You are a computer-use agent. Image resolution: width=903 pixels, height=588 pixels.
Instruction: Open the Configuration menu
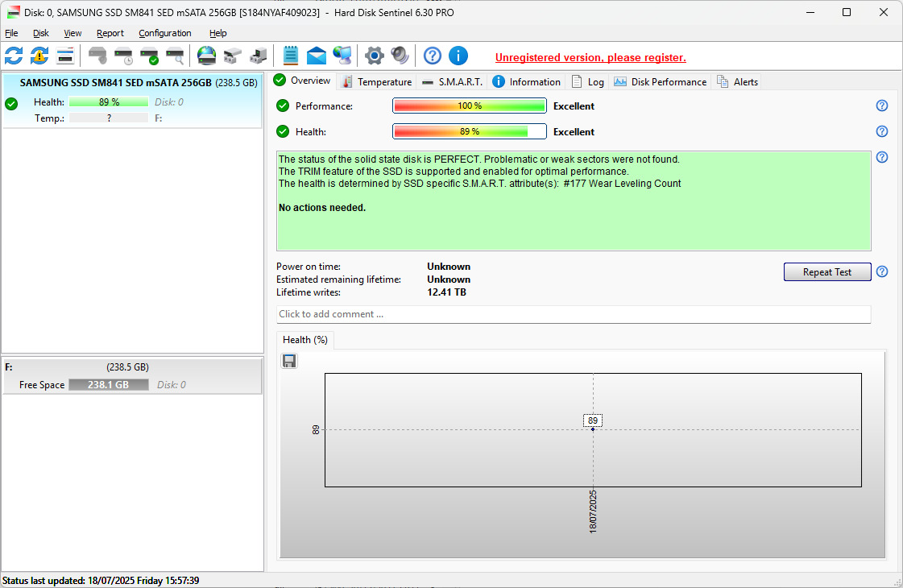[164, 33]
